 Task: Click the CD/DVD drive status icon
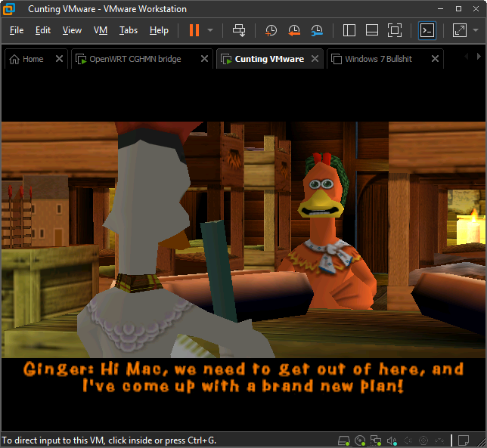tap(360, 440)
